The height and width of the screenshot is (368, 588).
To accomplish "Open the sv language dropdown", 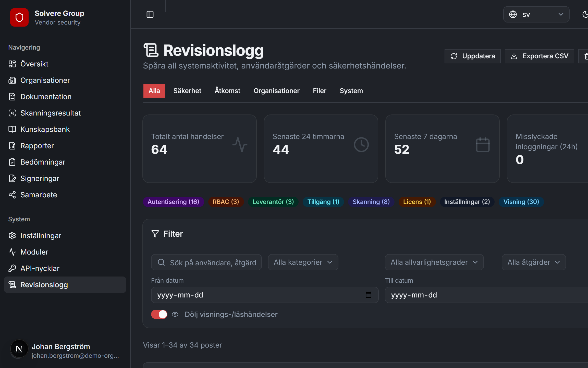I will pos(536,14).
